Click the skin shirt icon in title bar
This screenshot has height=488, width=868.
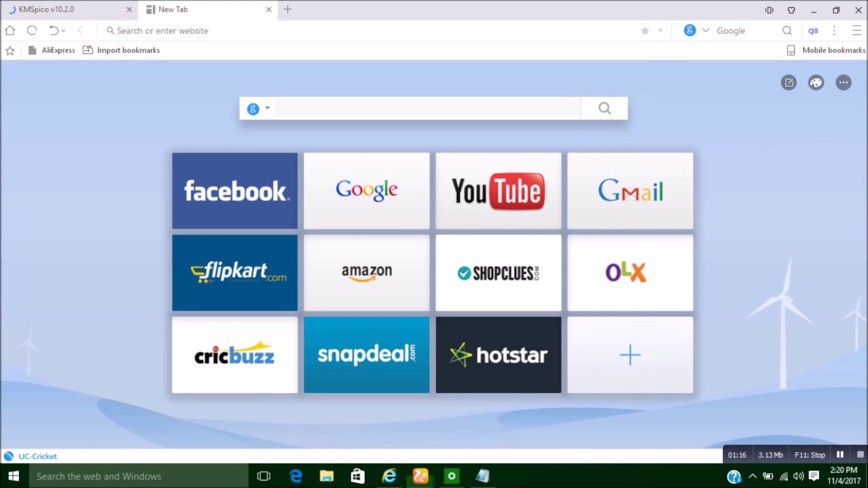[x=791, y=10]
